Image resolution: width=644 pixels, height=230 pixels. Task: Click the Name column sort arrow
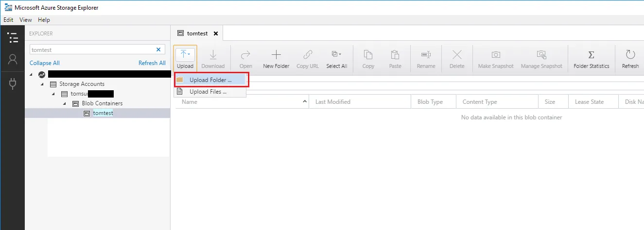pos(305,101)
